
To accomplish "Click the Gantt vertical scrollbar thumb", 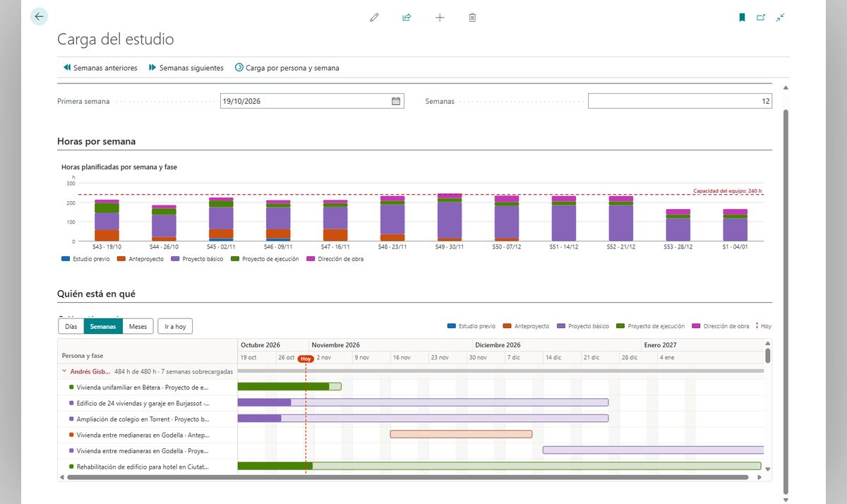I will click(768, 355).
